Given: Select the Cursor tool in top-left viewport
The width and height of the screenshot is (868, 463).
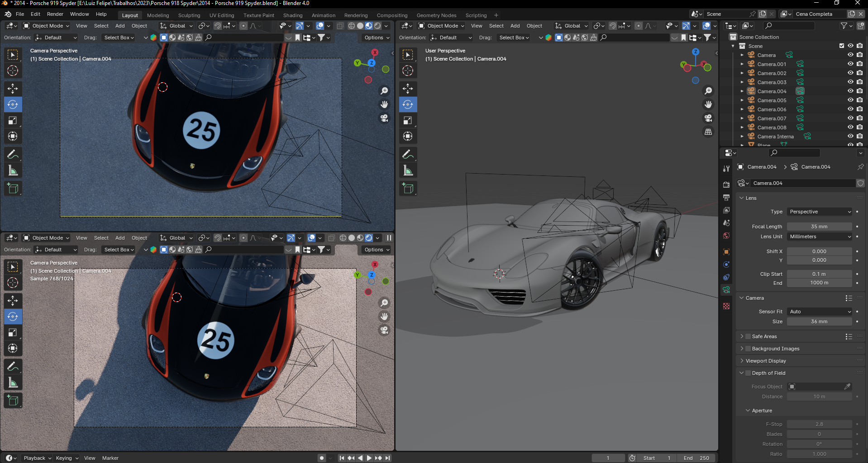Looking at the screenshot, I should tap(13, 71).
